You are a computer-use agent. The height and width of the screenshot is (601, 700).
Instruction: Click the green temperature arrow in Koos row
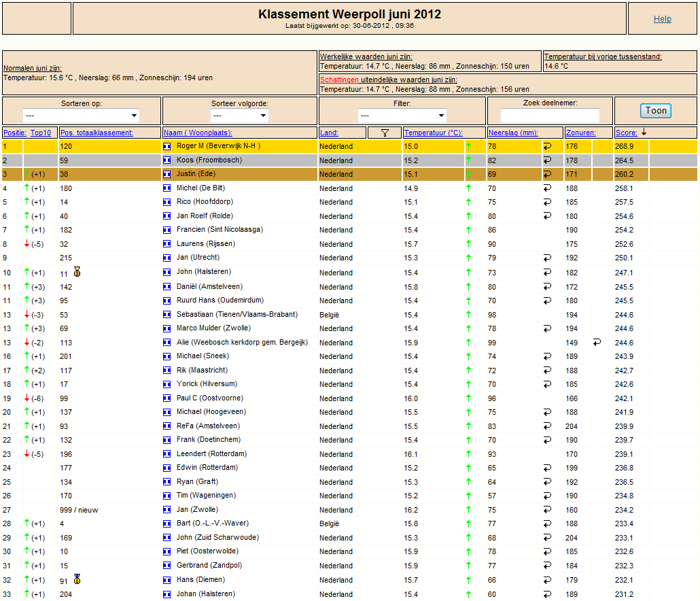468,160
